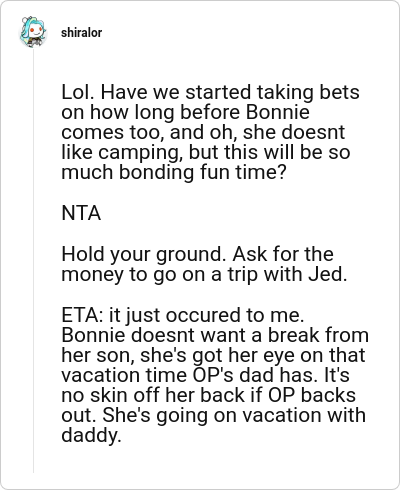This screenshot has height=490, width=400.
Task: Click 'her son, she's got her eye' line
Action: coord(213,355)
